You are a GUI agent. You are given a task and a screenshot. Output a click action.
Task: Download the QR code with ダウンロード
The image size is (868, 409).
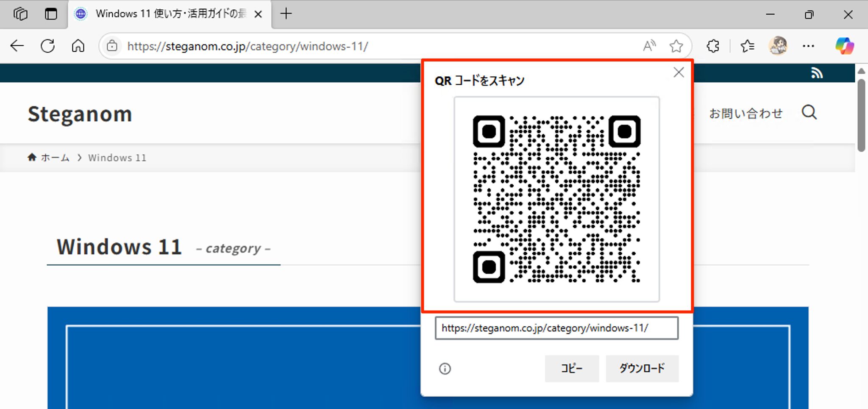[x=642, y=368]
